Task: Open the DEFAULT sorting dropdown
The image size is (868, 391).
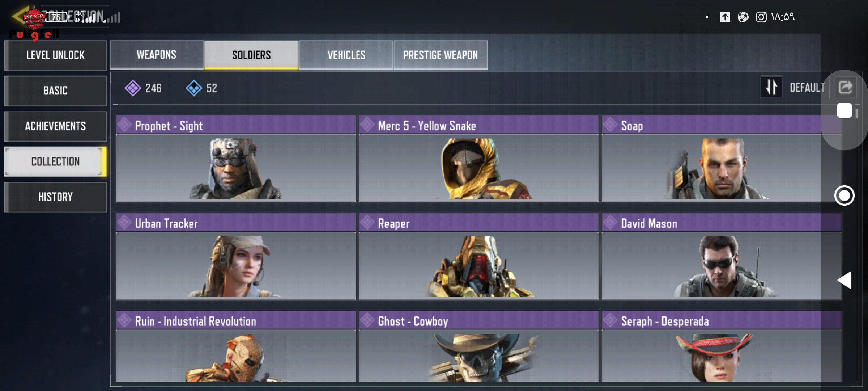Action: [807, 88]
